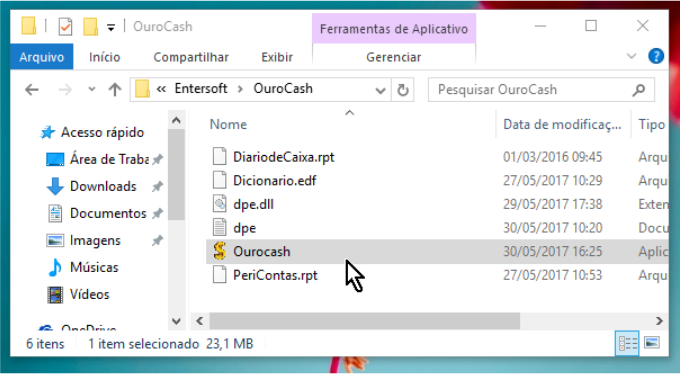
Task: Click the refresh button beside address bar
Action: tap(403, 90)
